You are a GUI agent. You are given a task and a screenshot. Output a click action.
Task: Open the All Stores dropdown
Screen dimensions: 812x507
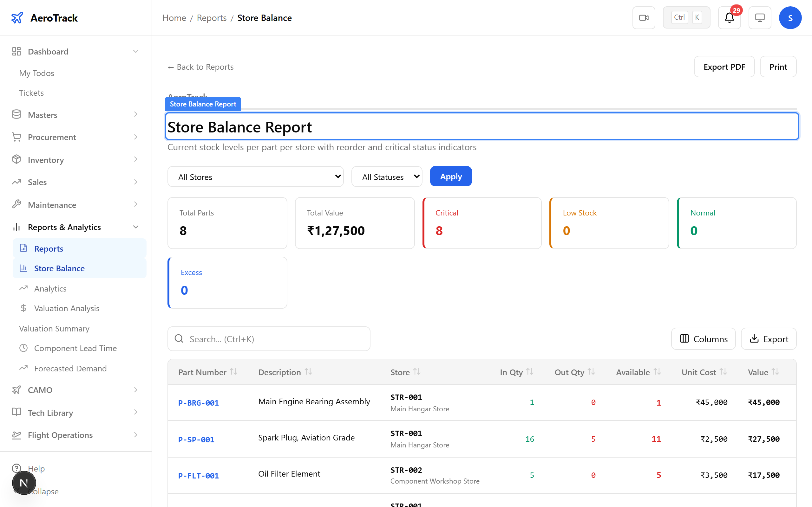255,176
